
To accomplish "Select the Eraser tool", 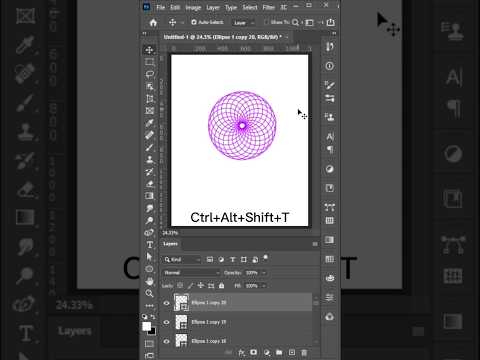I will coord(149,184).
